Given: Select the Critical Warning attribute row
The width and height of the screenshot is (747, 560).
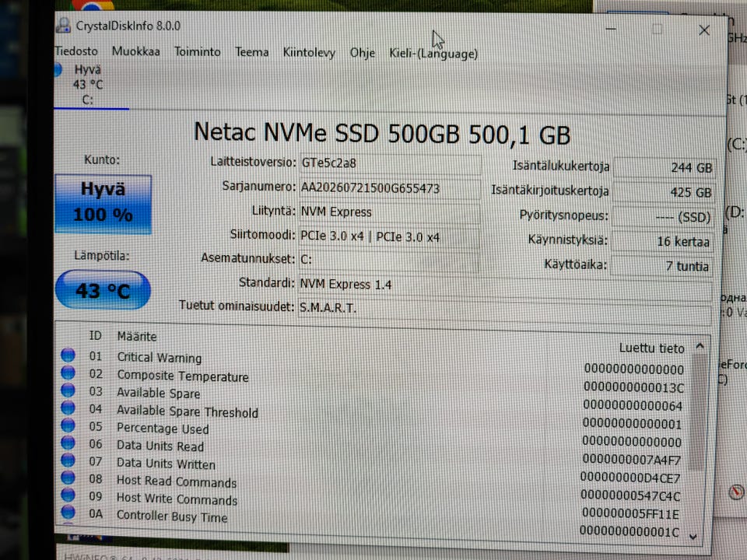Looking at the screenshot, I should point(374,362).
